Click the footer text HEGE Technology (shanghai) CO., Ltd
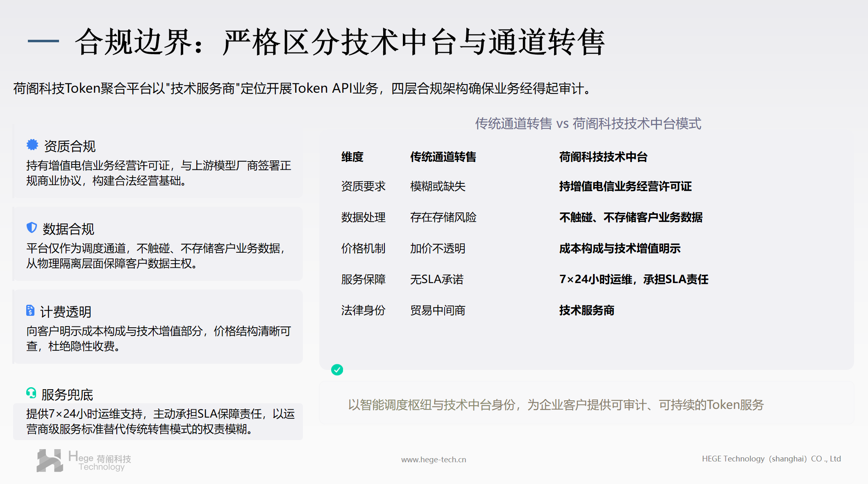Screen dimensions: 868x484 771,459
